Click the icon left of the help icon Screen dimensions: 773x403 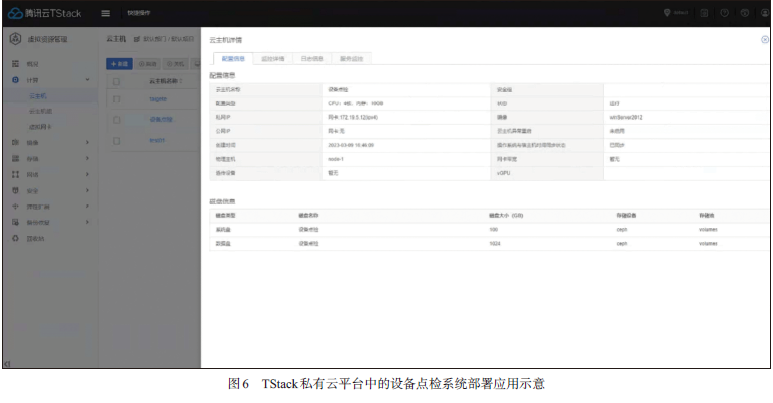pyautogui.click(x=704, y=13)
